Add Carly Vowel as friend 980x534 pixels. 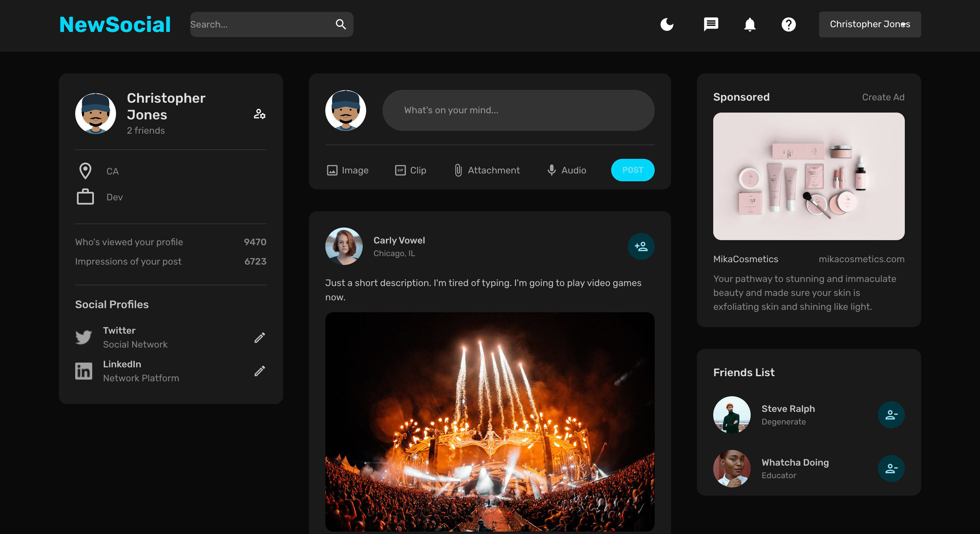point(641,247)
